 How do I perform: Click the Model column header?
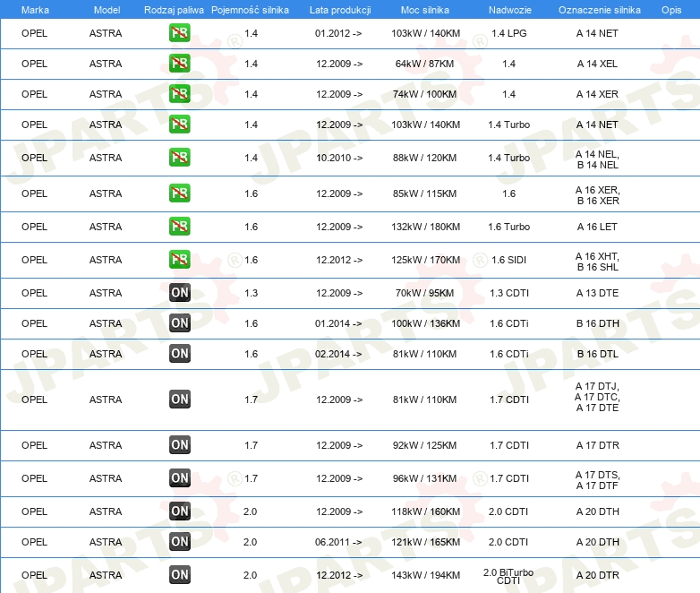[107, 10]
